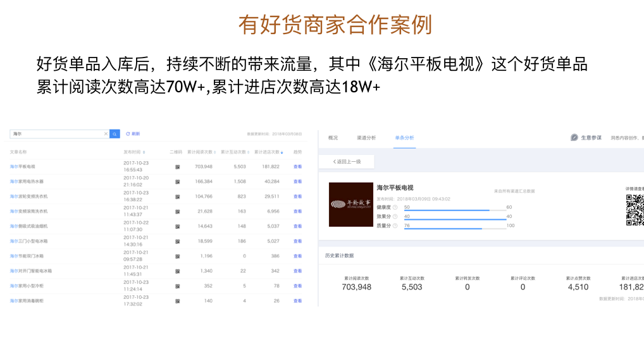Click 查看 trend for 海尔侧吸式吸油烟机
The height and width of the screenshot is (359, 644).
click(298, 226)
